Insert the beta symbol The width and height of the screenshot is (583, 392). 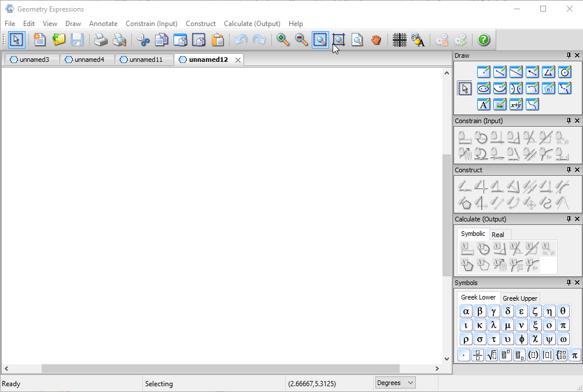pyautogui.click(x=479, y=311)
